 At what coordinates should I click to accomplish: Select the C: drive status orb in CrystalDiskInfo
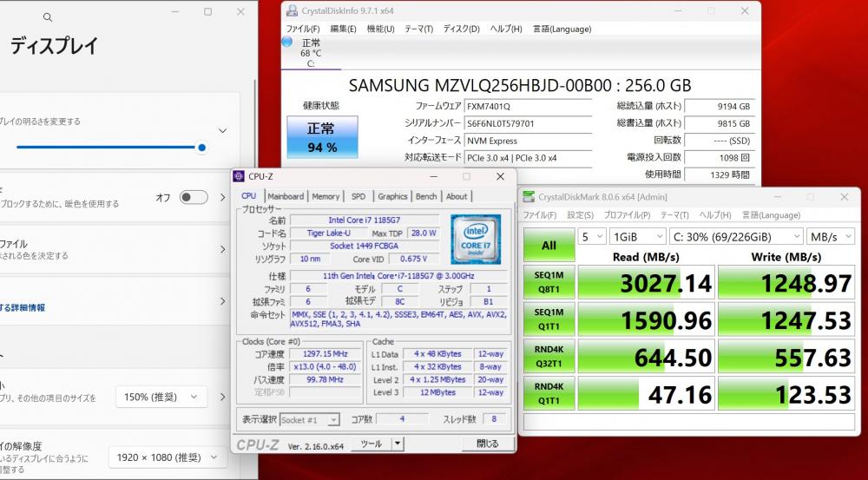(x=287, y=42)
